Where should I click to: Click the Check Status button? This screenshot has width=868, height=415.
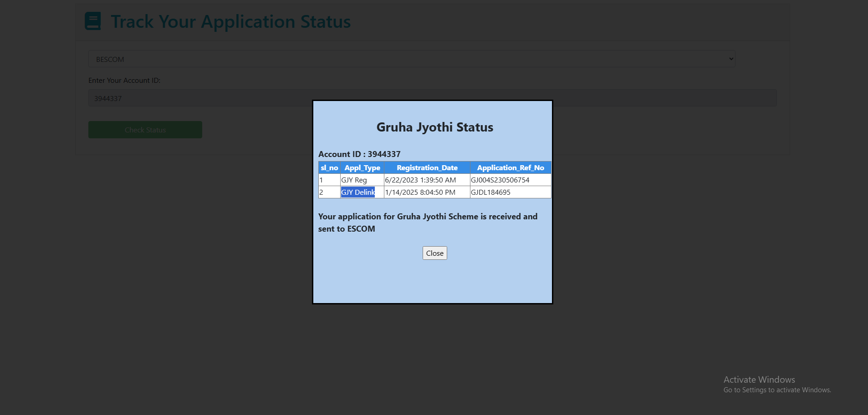click(145, 130)
